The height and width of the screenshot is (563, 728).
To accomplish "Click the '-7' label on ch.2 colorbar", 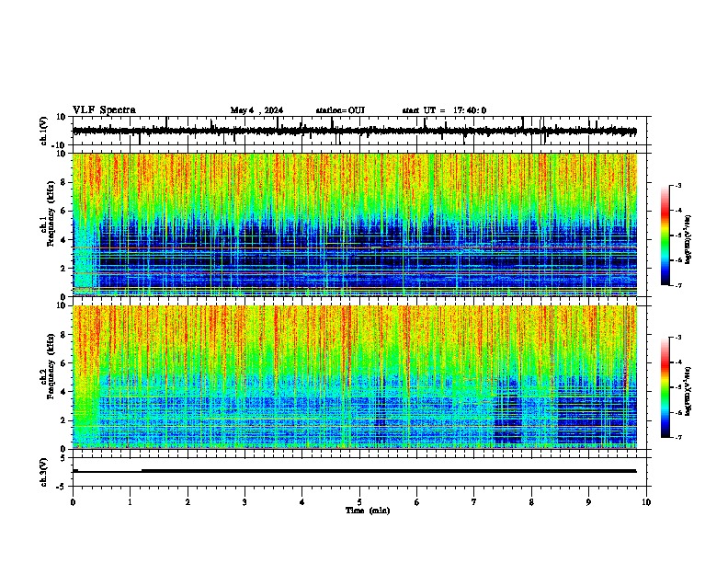I will coord(677,437).
